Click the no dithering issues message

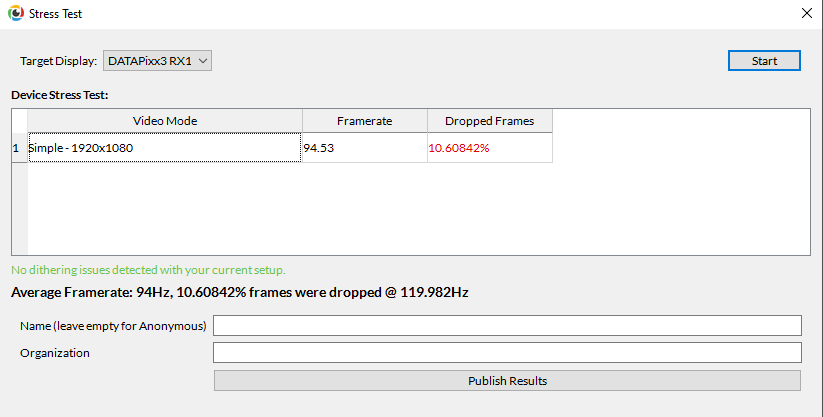click(x=148, y=270)
